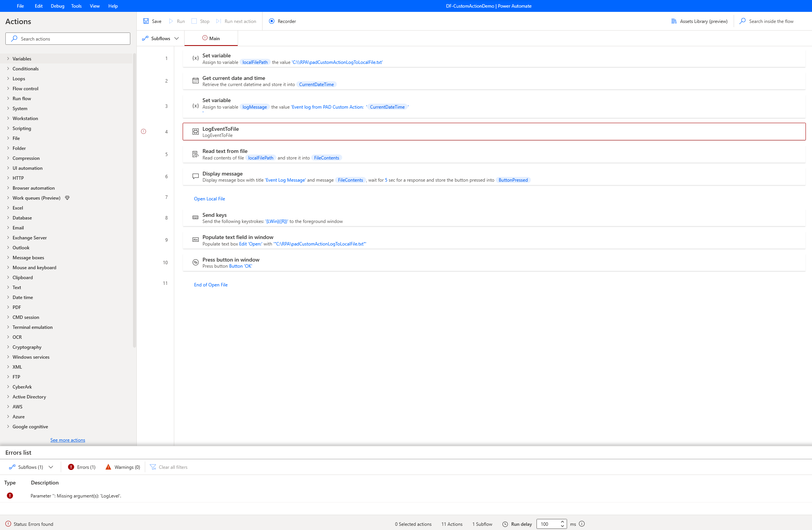This screenshot has width=812, height=530.
Task: Open the Debug menu
Action: [57, 6]
